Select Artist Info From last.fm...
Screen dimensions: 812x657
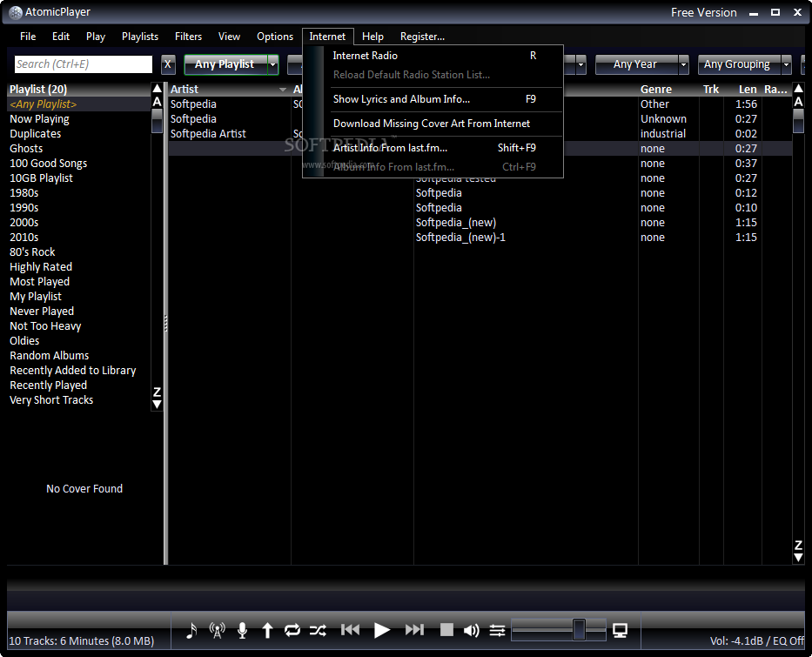coord(434,148)
